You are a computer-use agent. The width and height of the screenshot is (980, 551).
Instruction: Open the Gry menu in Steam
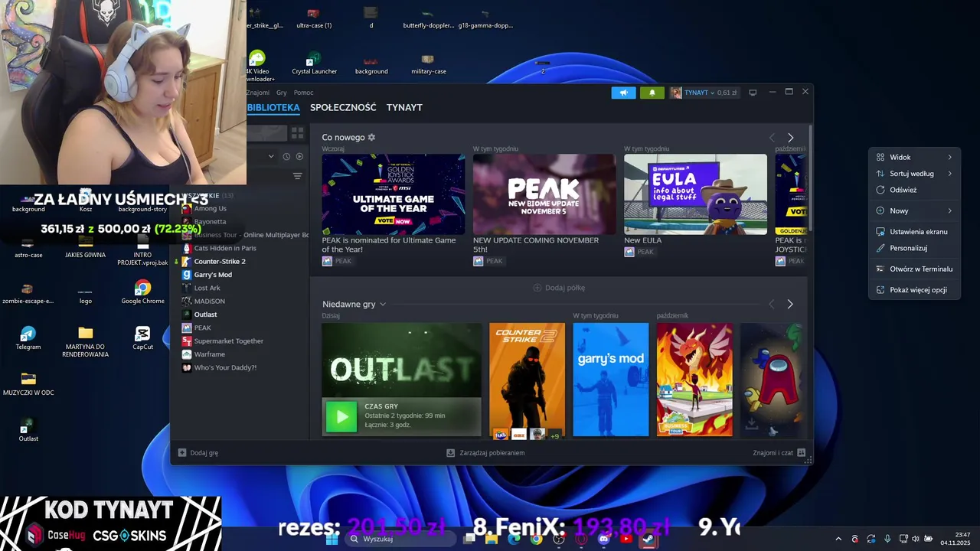click(282, 93)
